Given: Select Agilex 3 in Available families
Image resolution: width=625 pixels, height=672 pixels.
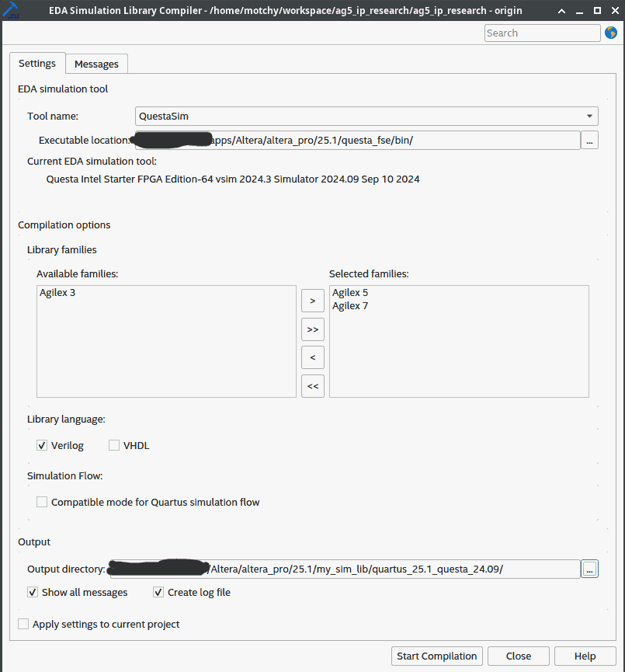Looking at the screenshot, I should tap(57, 292).
